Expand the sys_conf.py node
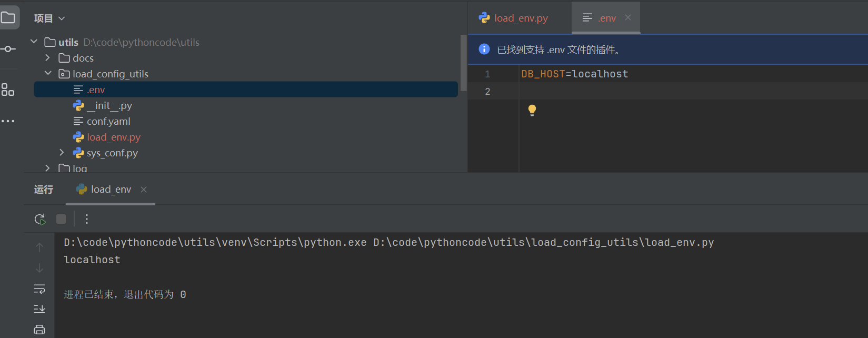Image resolution: width=868 pixels, height=338 pixels. 62,153
